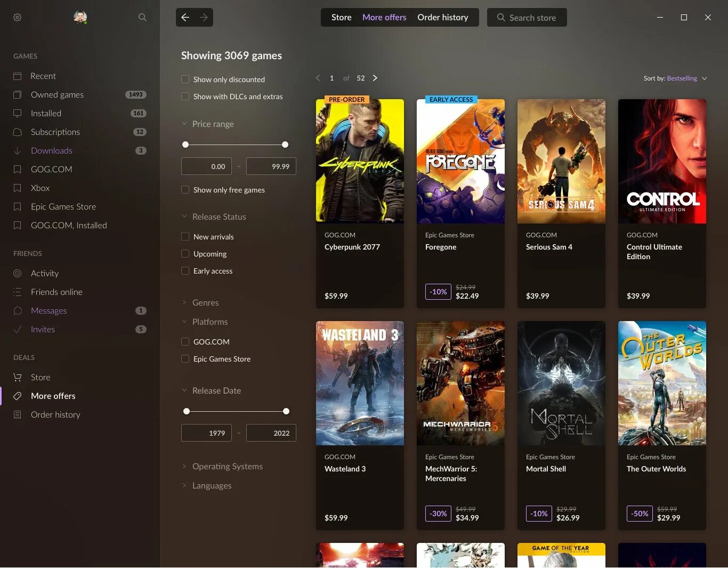Check the Early access filter

pyautogui.click(x=185, y=271)
